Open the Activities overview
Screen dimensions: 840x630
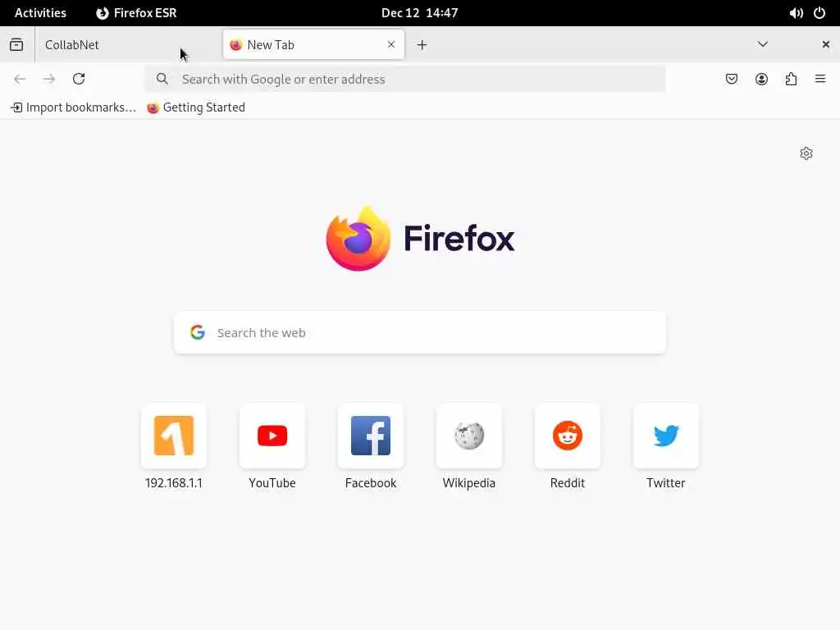pos(40,13)
